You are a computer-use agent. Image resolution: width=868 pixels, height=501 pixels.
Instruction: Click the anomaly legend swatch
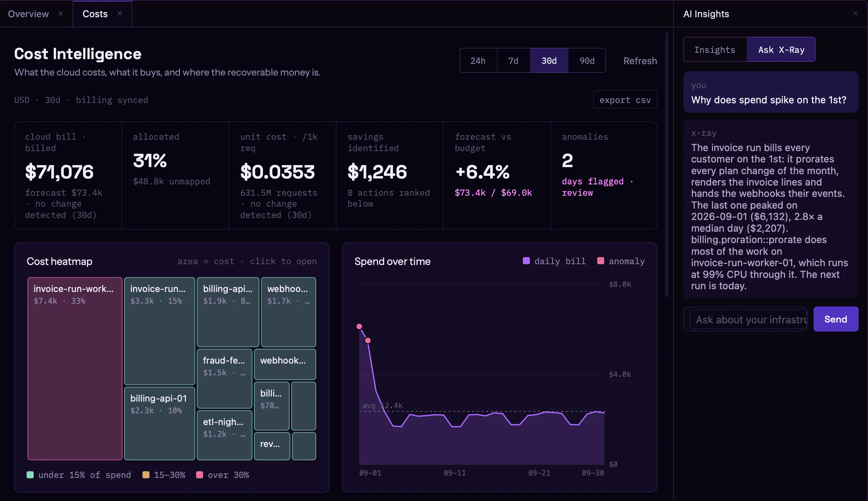(601, 261)
